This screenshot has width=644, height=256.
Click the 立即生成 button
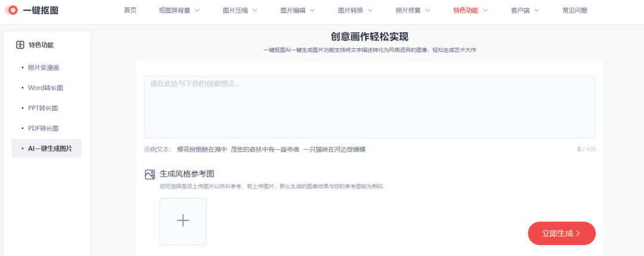pos(562,233)
